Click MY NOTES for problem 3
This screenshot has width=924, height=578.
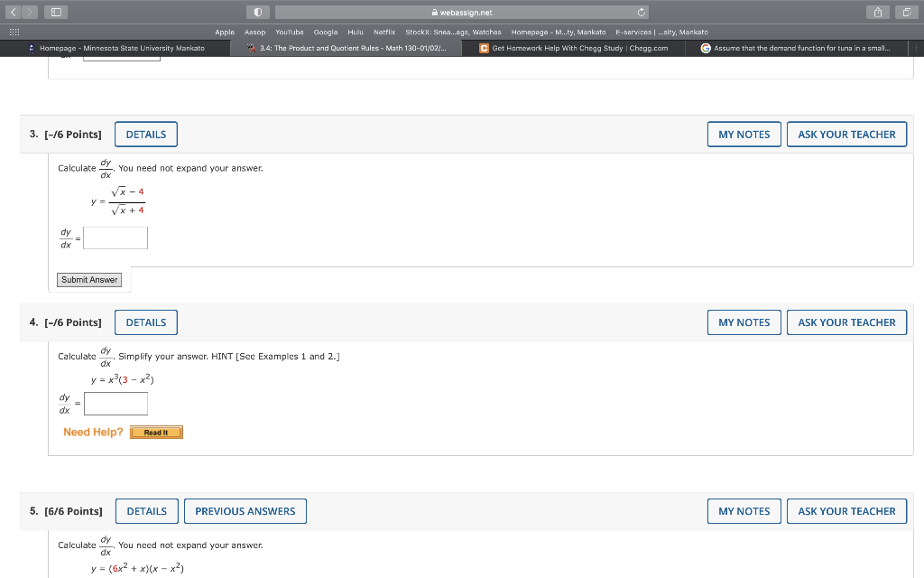coord(744,134)
